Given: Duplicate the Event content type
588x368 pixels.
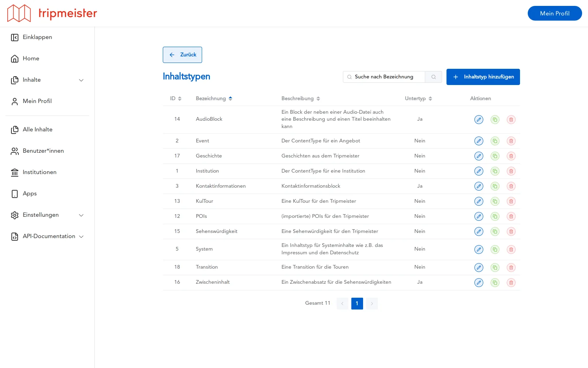Looking at the screenshot, I should (x=495, y=141).
